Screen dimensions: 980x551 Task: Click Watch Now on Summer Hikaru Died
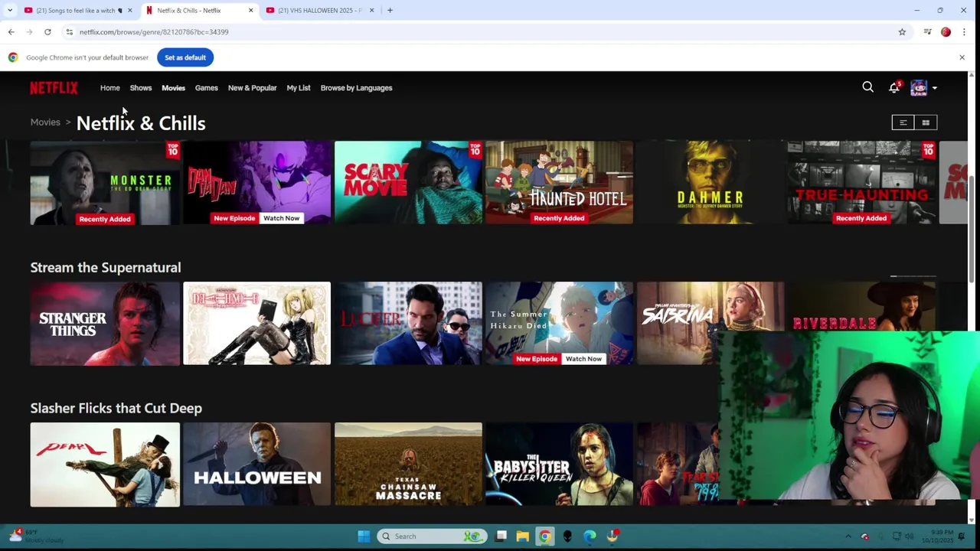(x=583, y=359)
